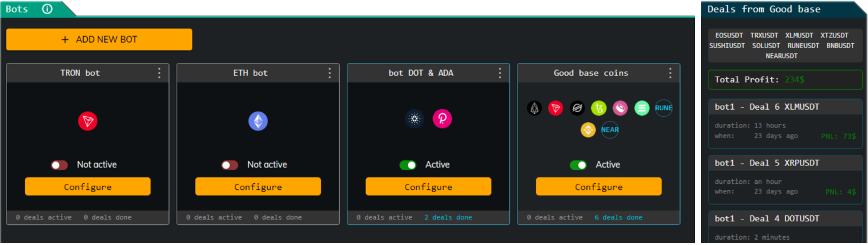
Task: Click the TRON coin icon in TRON bot
Action: [88, 121]
